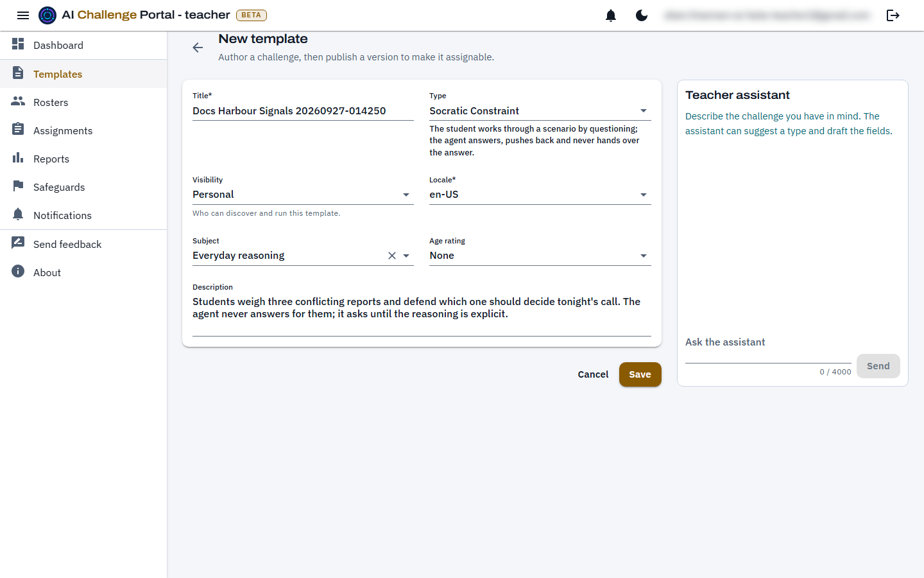Click the 'New template' page heading
This screenshot has width=924, height=578.
[263, 39]
